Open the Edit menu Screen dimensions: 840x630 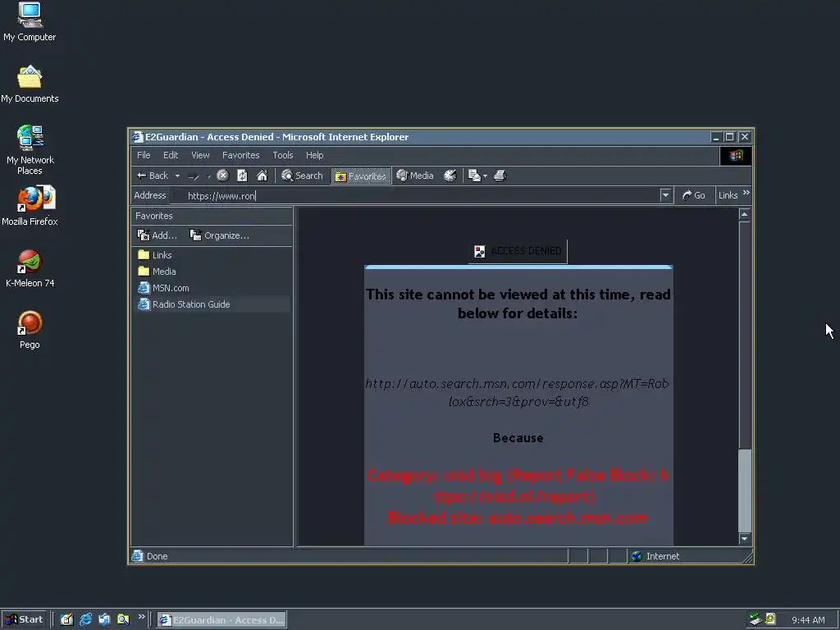pos(171,155)
